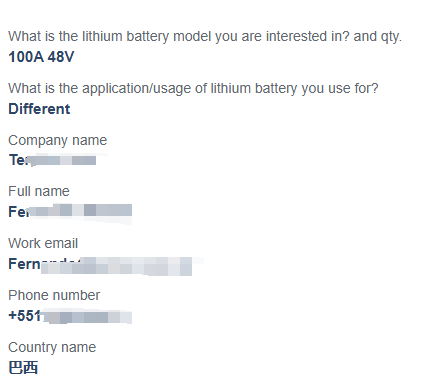Click the blurred company name value
The image size is (423, 392).
(x=53, y=160)
